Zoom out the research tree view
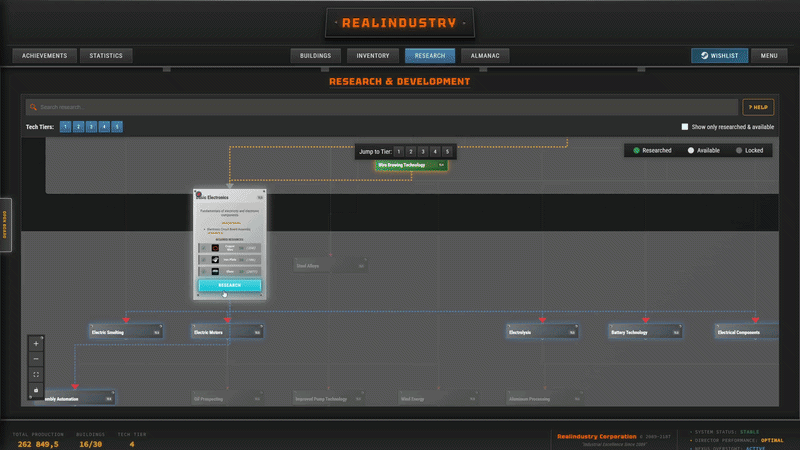 coord(36,359)
